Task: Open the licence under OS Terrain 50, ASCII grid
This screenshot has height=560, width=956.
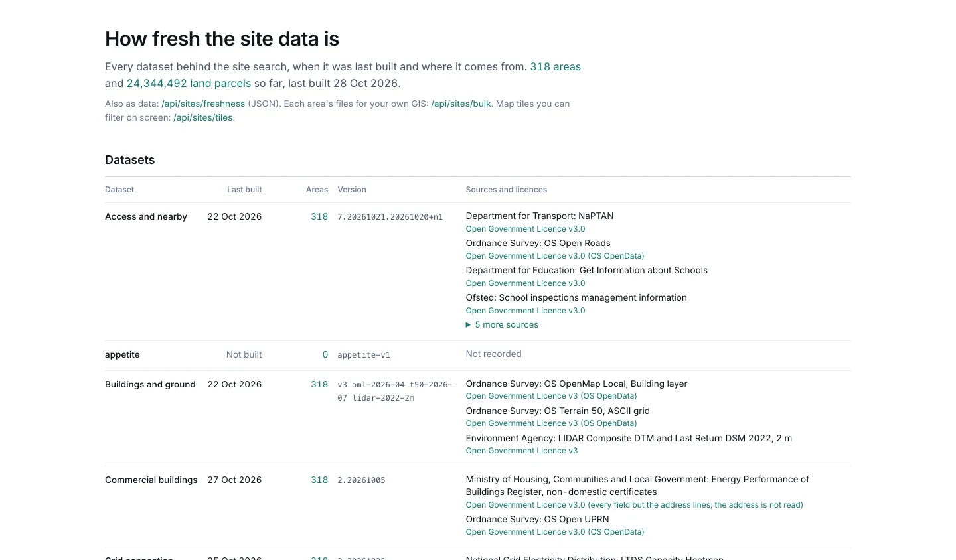Action: [551, 423]
